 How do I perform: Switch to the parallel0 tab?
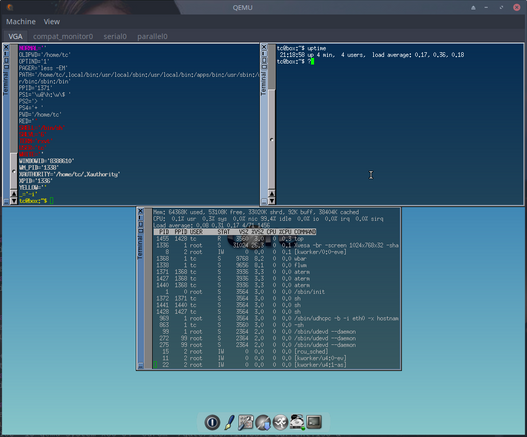tap(152, 36)
